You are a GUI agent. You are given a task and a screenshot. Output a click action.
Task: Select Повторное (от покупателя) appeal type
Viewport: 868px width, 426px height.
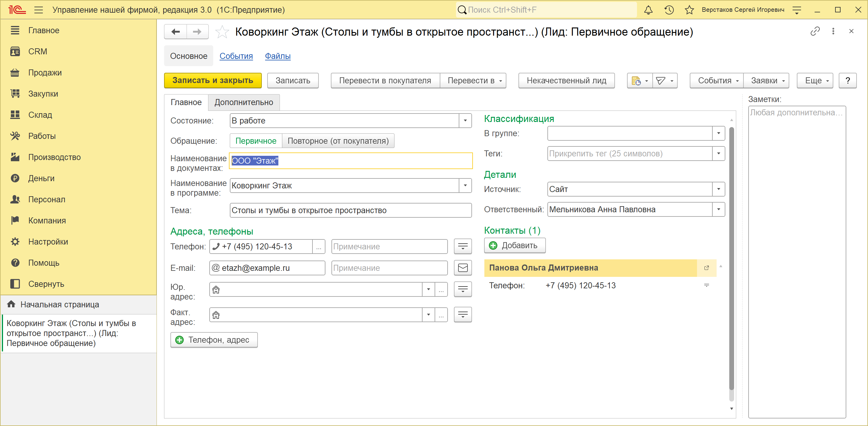(x=338, y=141)
